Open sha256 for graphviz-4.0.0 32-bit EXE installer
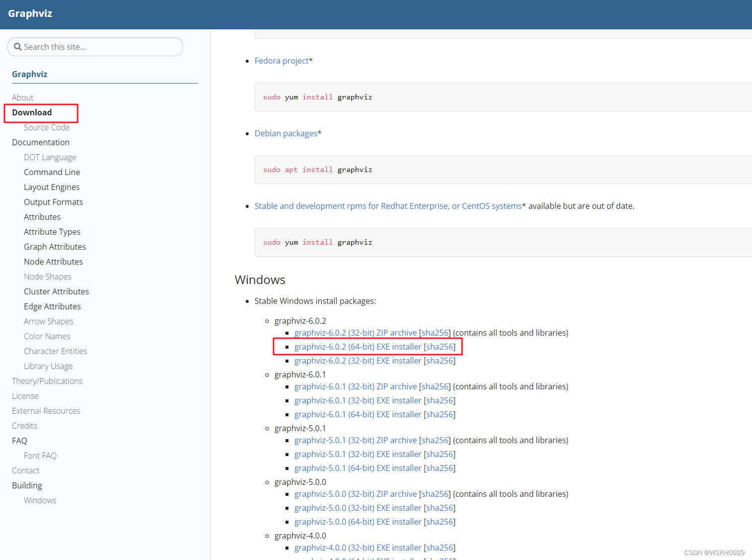752x560 pixels. coord(440,548)
